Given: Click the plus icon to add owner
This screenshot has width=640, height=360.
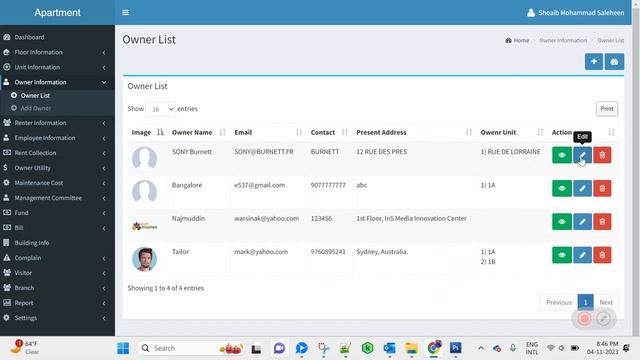Looking at the screenshot, I should 593,62.
